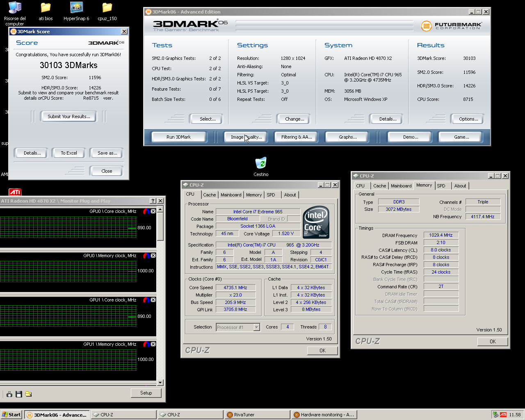Open Mainboard tab in CPU-Z processor window
Image resolution: width=525 pixels, height=420 pixels.
pos(231,195)
